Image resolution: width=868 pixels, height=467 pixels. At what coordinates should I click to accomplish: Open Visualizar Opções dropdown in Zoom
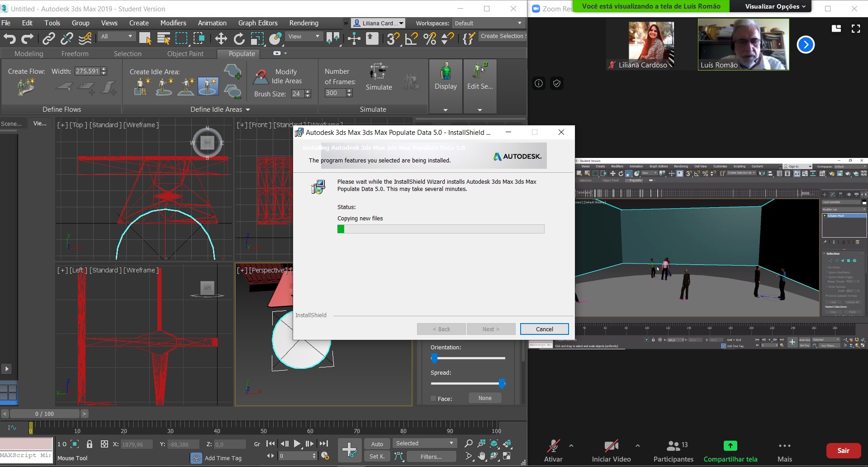click(x=775, y=6)
